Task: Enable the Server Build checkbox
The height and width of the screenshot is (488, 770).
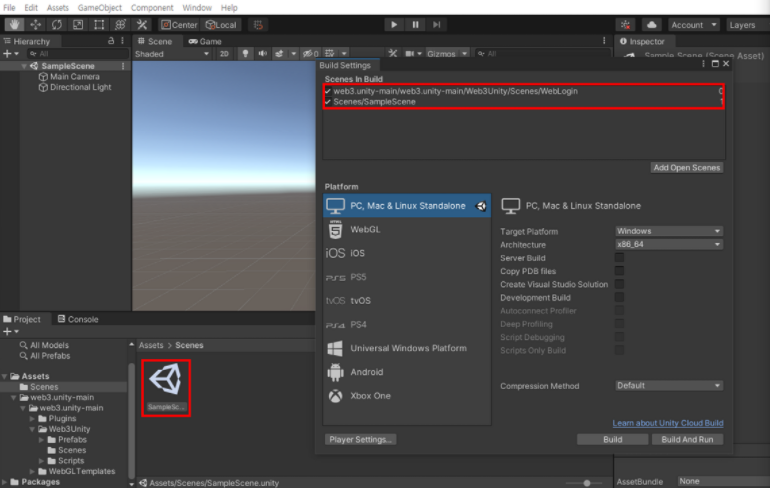Action: tap(619, 258)
